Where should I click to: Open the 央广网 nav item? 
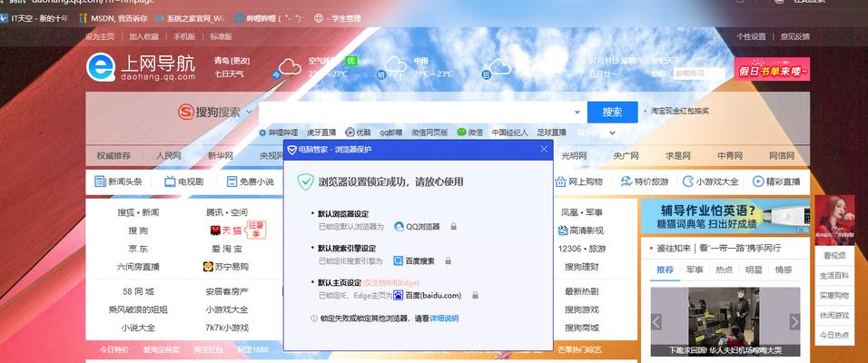click(626, 155)
